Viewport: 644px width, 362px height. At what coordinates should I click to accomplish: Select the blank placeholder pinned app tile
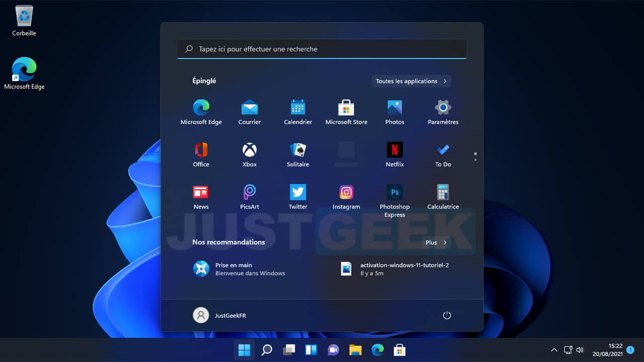tap(346, 154)
